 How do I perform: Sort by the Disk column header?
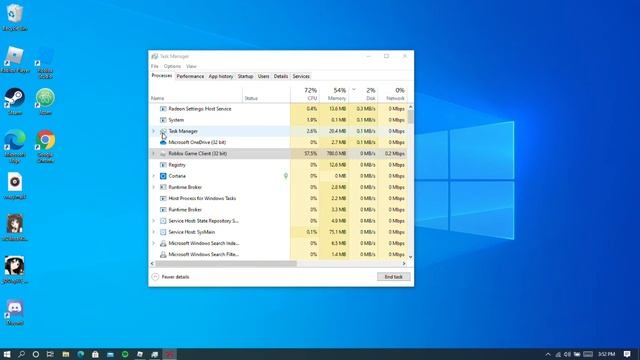363,94
